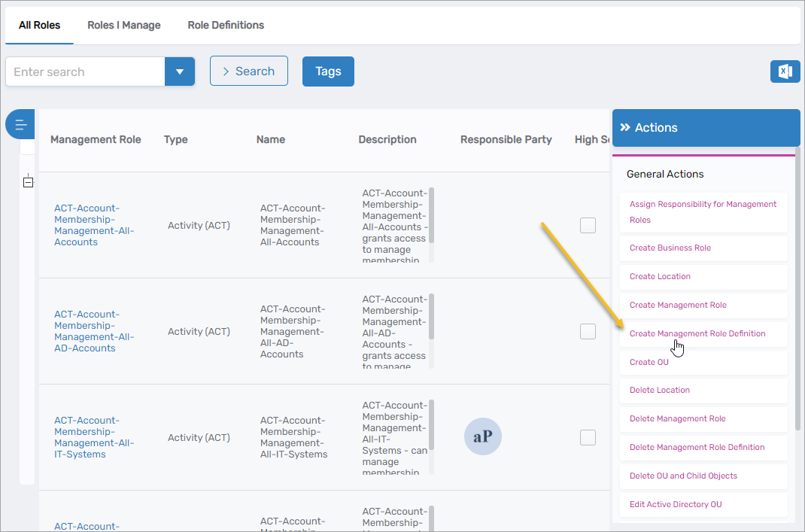Click the Excel export icon
The height and width of the screenshot is (532, 805).
click(x=785, y=71)
